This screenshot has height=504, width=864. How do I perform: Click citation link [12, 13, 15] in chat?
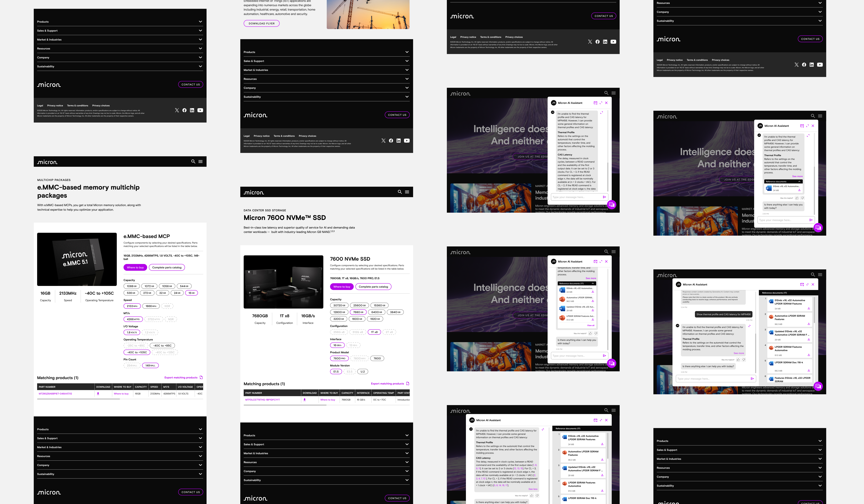click(518, 468)
